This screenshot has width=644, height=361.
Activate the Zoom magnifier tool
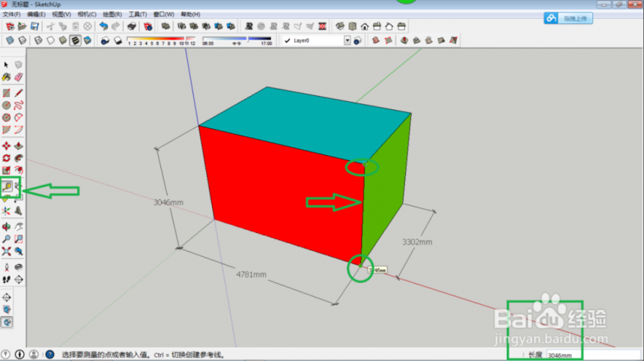pos(6,239)
